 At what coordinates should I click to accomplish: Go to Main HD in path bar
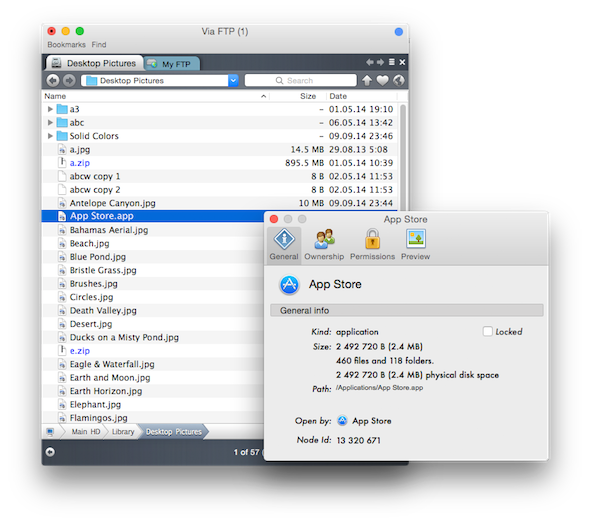tap(86, 432)
